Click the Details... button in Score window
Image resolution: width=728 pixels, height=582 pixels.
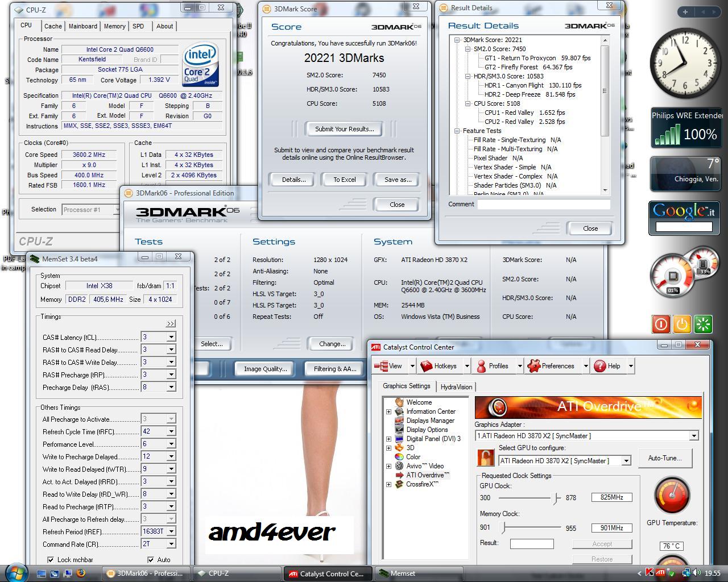[x=293, y=180]
